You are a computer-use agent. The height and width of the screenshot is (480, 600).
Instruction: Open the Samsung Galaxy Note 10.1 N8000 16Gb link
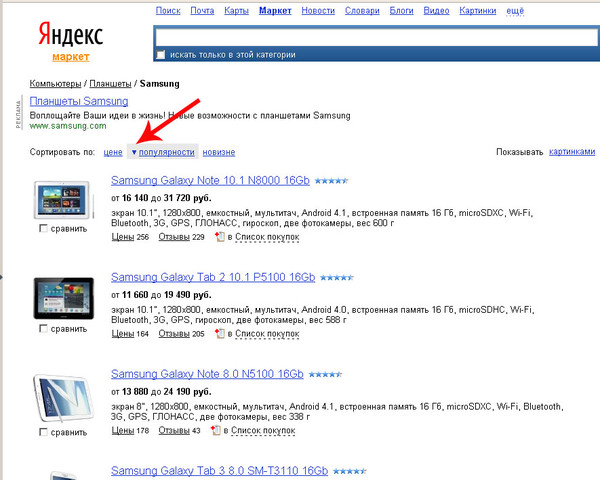(x=210, y=182)
